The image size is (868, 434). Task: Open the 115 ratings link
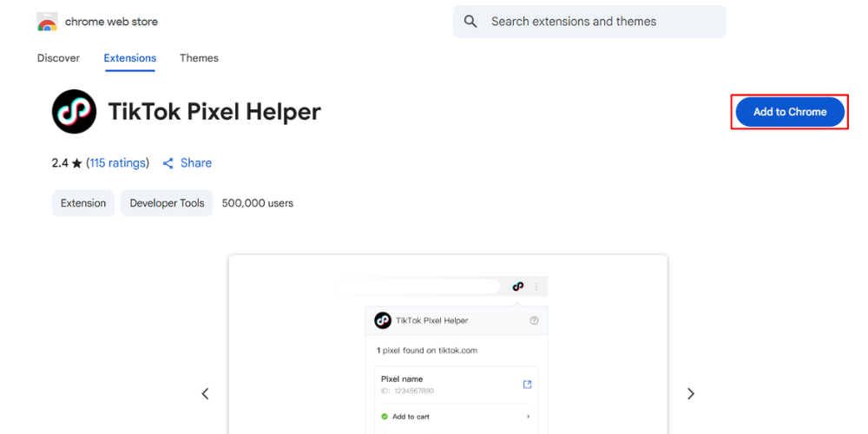118,163
